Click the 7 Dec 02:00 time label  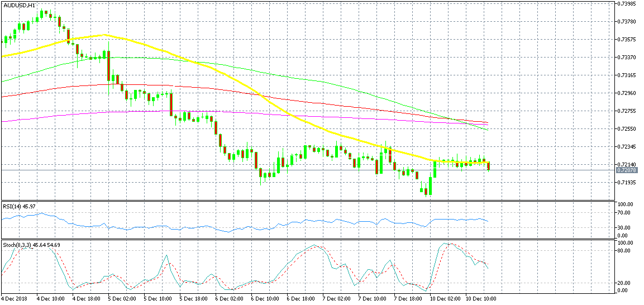click(x=336, y=299)
